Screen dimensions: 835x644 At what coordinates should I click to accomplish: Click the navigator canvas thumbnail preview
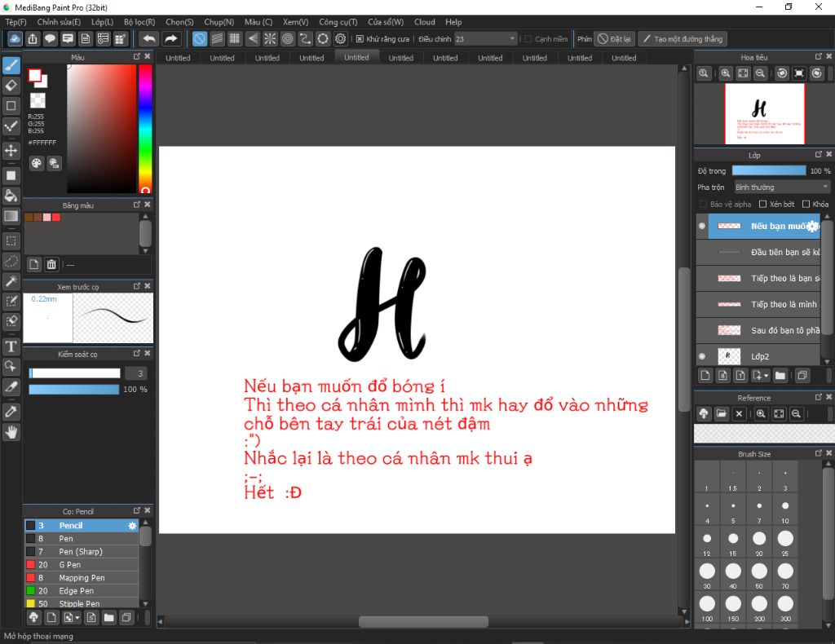tap(765, 114)
